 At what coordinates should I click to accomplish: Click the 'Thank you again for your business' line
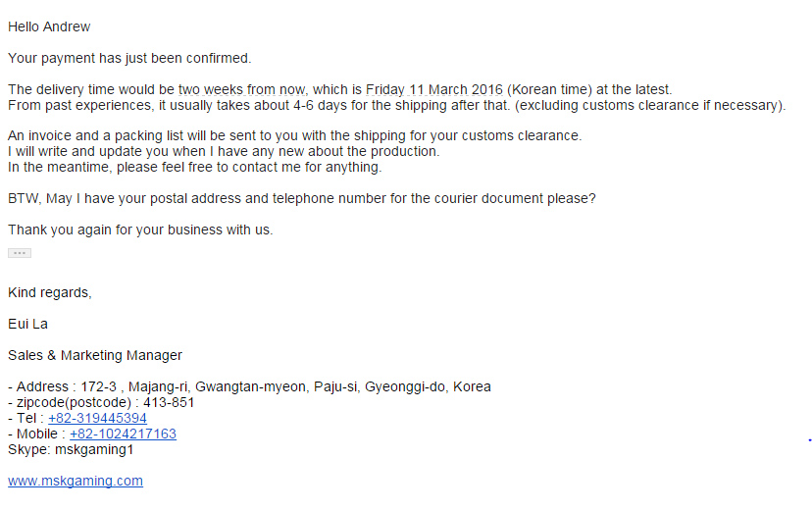140,230
